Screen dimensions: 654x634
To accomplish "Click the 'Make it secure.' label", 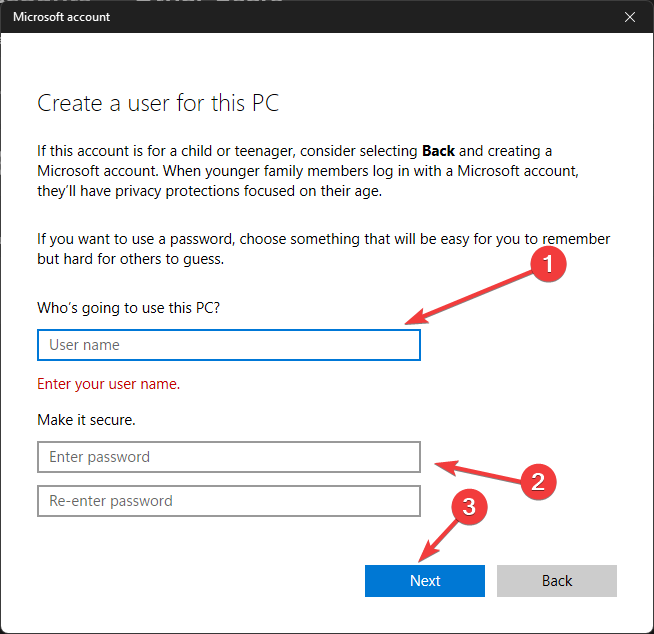I will click(x=86, y=420).
